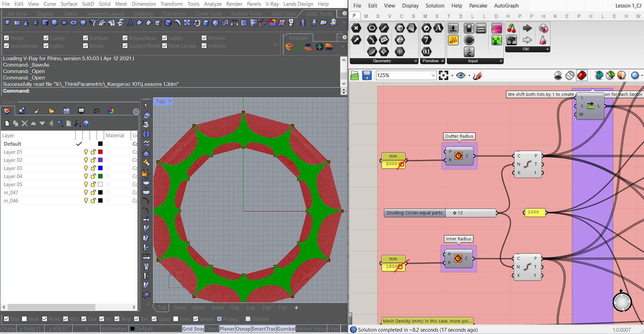Toggle Layer 01 lightbulb visibility
The width and height of the screenshot is (644, 334).
point(86,152)
